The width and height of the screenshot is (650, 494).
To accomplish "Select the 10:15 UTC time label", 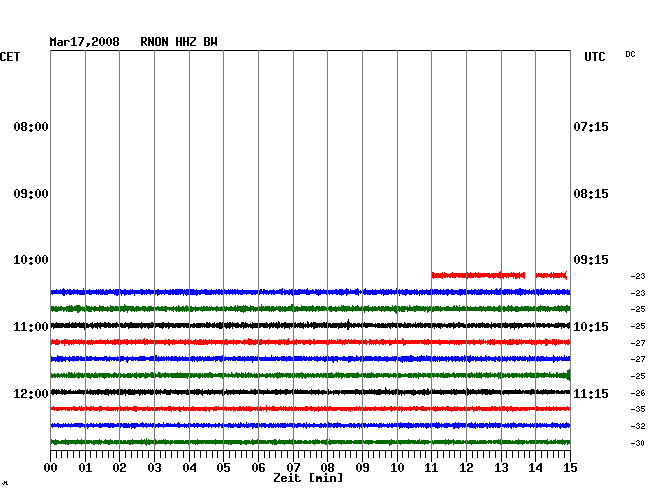I will point(591,327).
